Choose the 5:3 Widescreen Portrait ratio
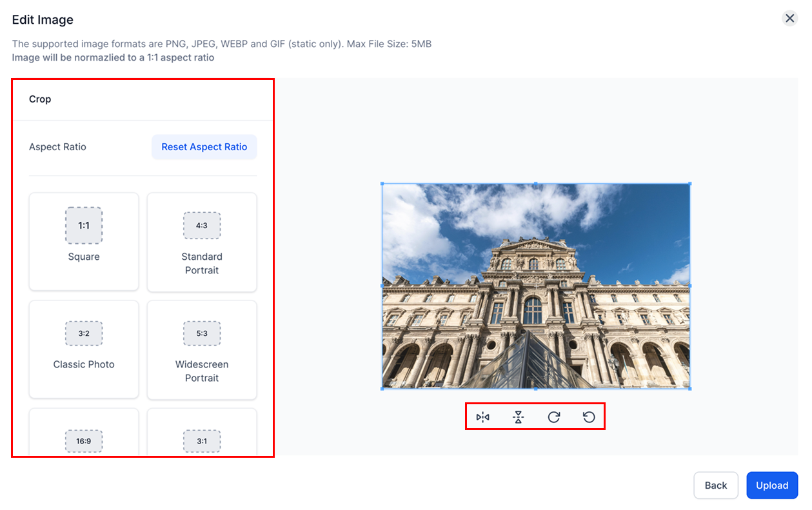 pyautogui.click(x=202, y=349)
